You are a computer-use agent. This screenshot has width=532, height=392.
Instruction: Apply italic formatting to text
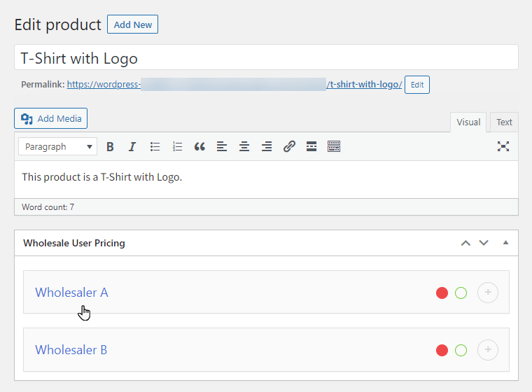point(132,146)
